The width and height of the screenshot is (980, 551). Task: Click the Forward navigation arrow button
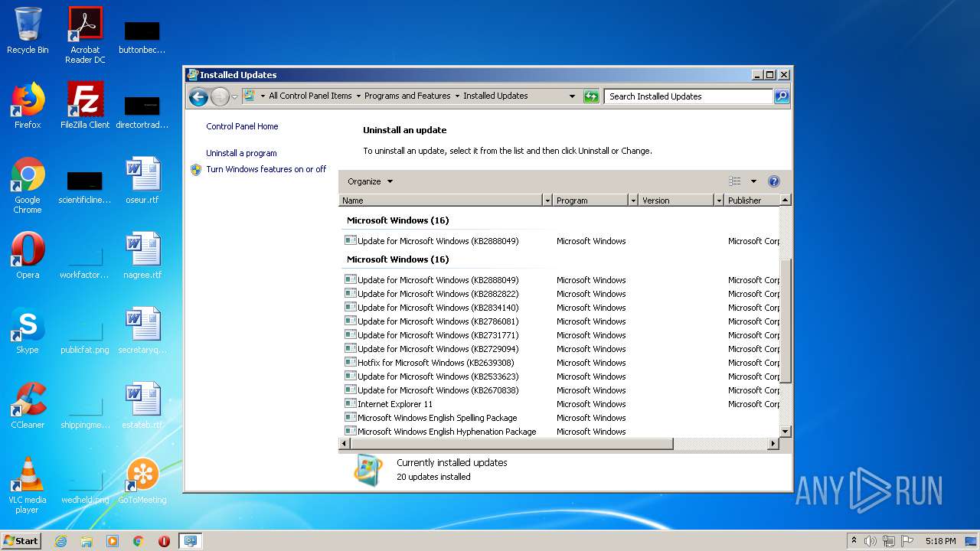coord(220,96)
